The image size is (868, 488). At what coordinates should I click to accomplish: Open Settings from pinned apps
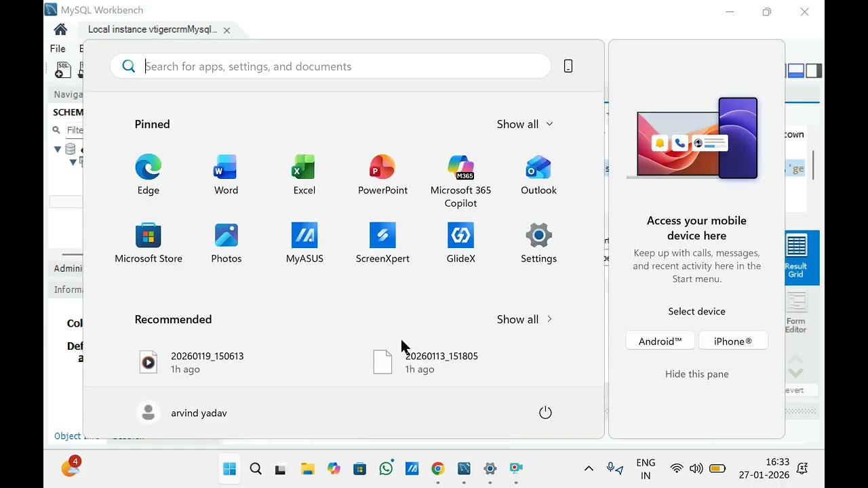(538, 243)
